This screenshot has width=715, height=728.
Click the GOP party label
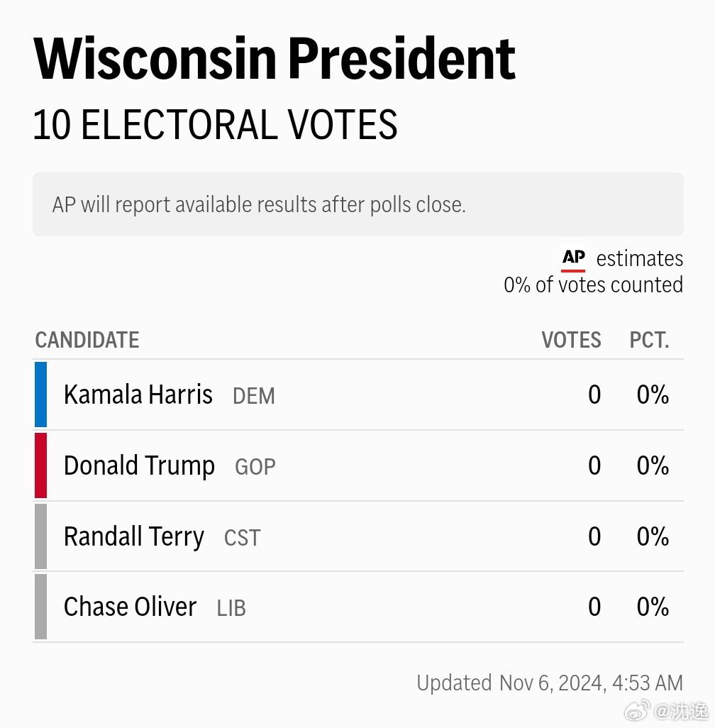click(255, 467)
